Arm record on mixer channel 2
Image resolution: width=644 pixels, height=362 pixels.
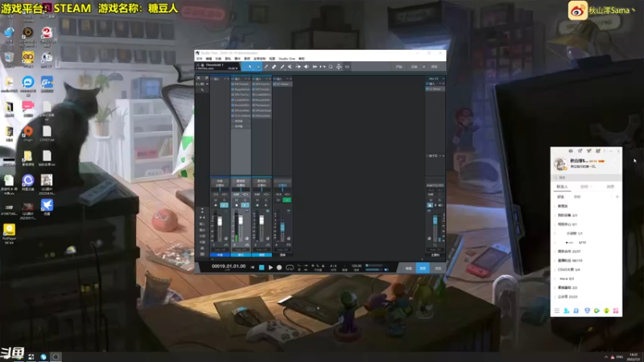tap(237, 205)
